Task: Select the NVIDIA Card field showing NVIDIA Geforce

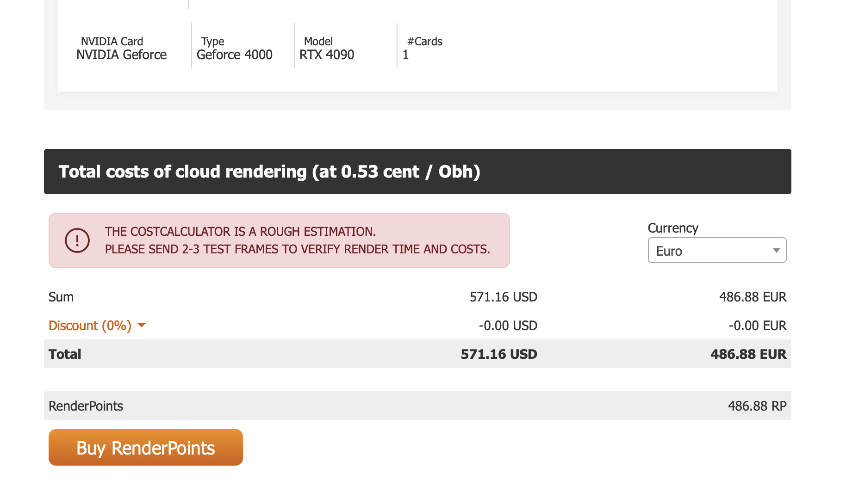Action: pos(121,55)
